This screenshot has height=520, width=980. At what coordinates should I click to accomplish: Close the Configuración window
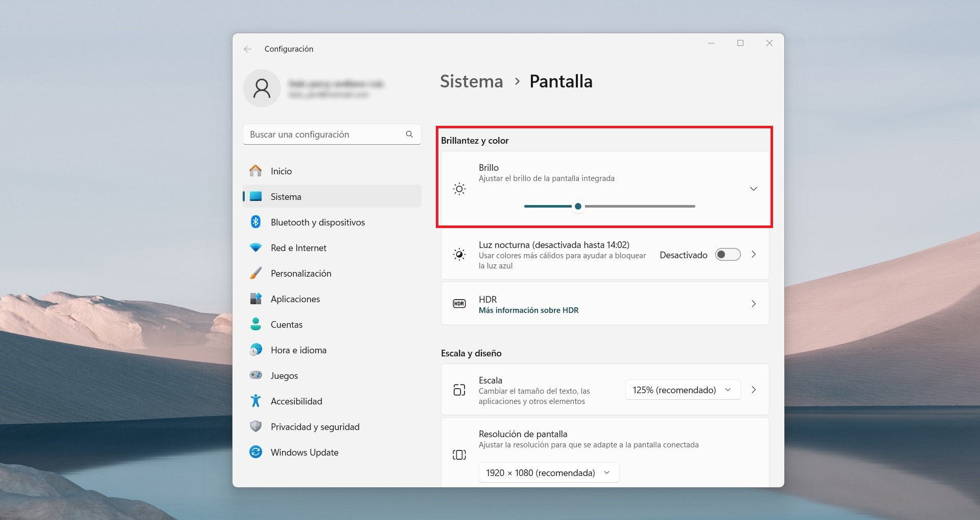(769, 43)
